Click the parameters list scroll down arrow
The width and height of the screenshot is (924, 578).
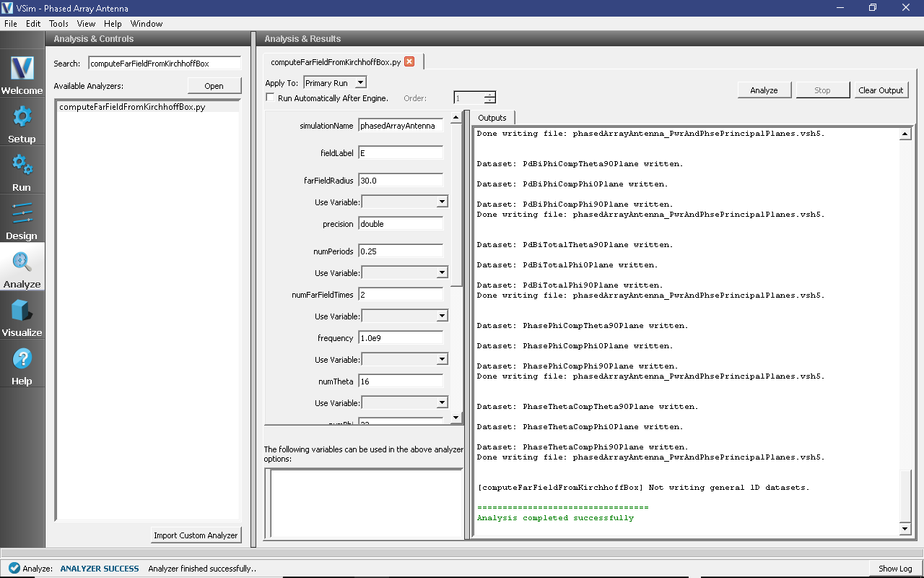tap(456, 418)
